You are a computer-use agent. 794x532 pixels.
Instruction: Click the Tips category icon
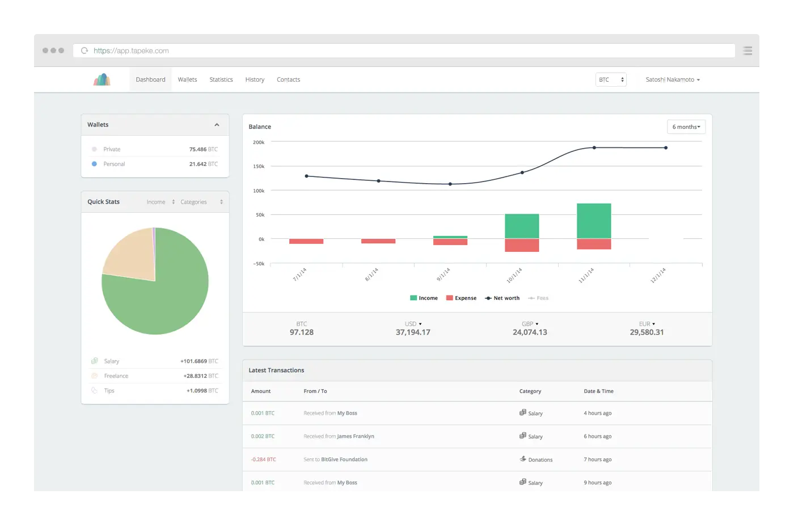click(95, 390)
